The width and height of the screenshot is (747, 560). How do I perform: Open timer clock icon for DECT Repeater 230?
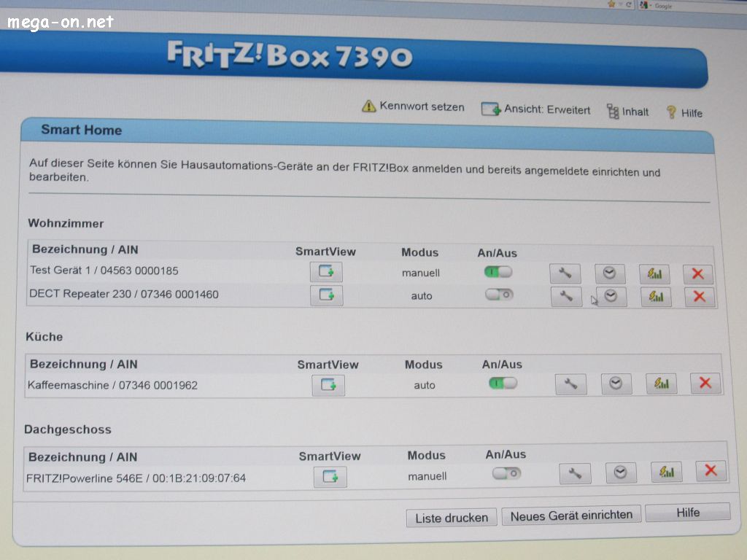point(611,296)
